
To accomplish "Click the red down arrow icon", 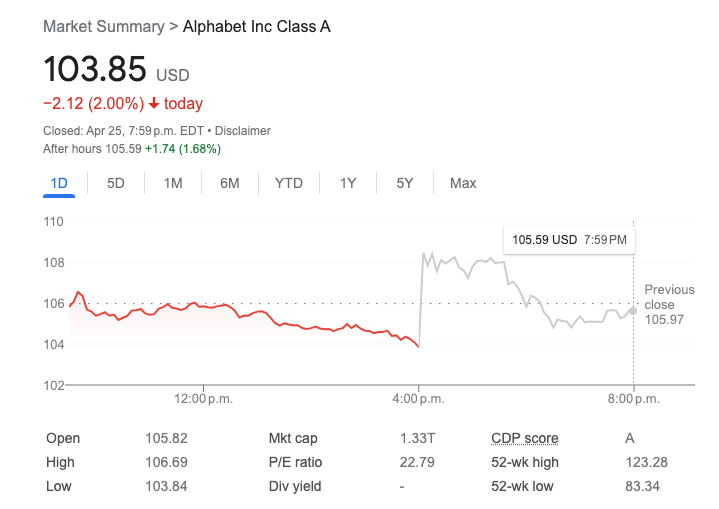I will click(x=154, y=104).
